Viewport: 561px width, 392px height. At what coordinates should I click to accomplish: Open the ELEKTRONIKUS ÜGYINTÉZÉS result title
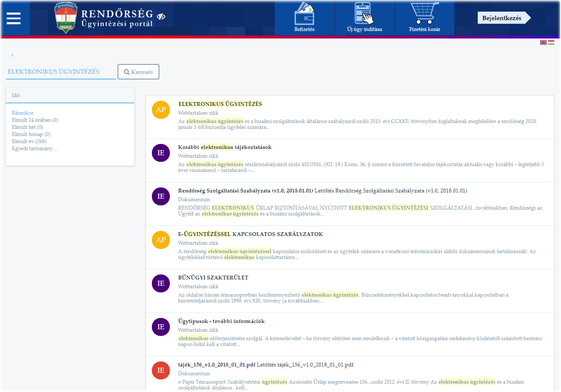click(x=220, y=104)
